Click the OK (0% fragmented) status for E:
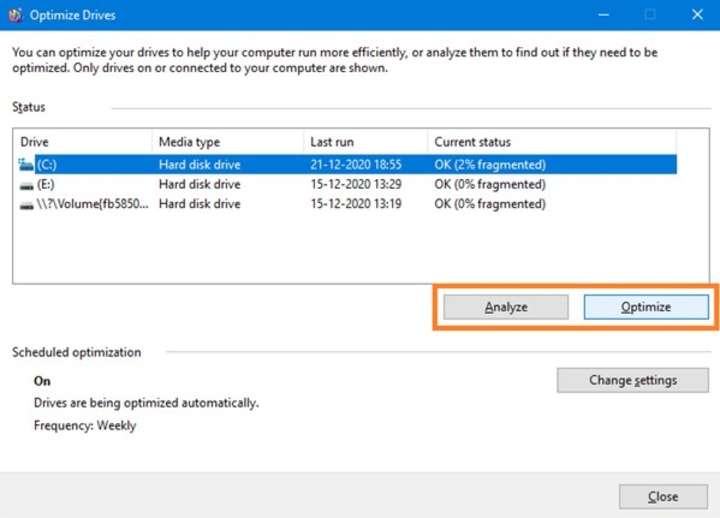 [x=490, y=185]
